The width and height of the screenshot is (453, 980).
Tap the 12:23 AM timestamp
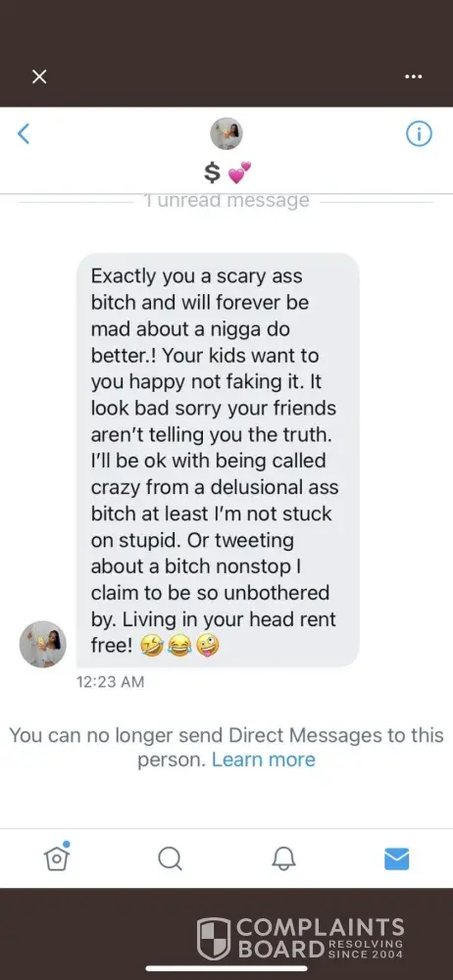tap(110, 682)
